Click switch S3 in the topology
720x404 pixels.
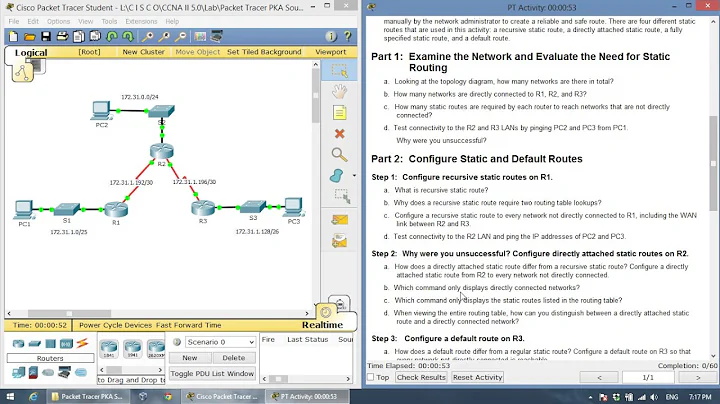(253, 207)
